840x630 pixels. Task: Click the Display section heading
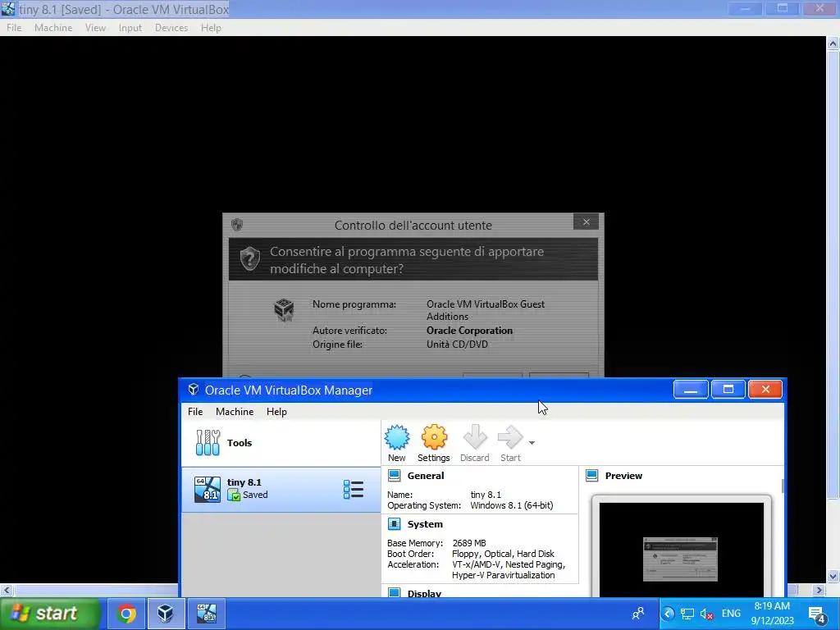[424, 593]
